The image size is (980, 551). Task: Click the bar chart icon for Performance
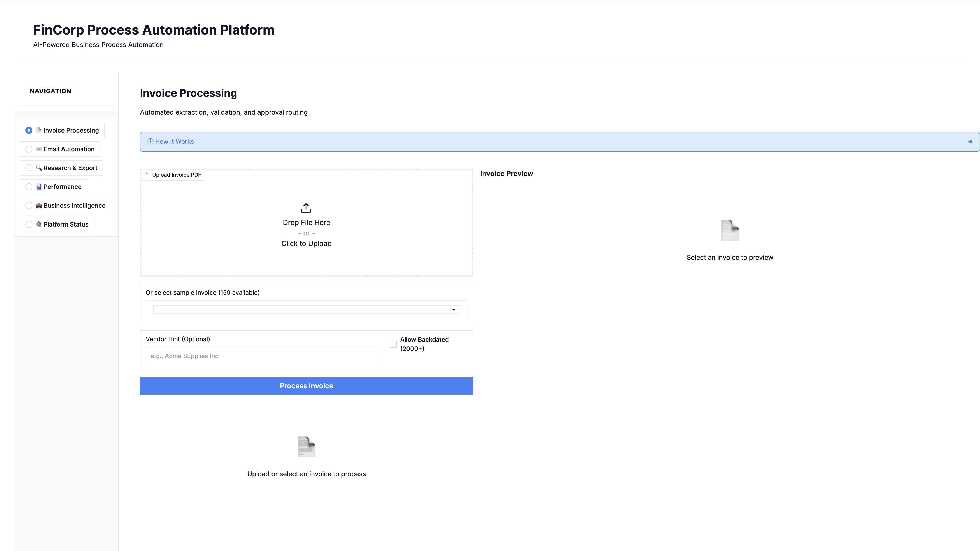(39, 187)
